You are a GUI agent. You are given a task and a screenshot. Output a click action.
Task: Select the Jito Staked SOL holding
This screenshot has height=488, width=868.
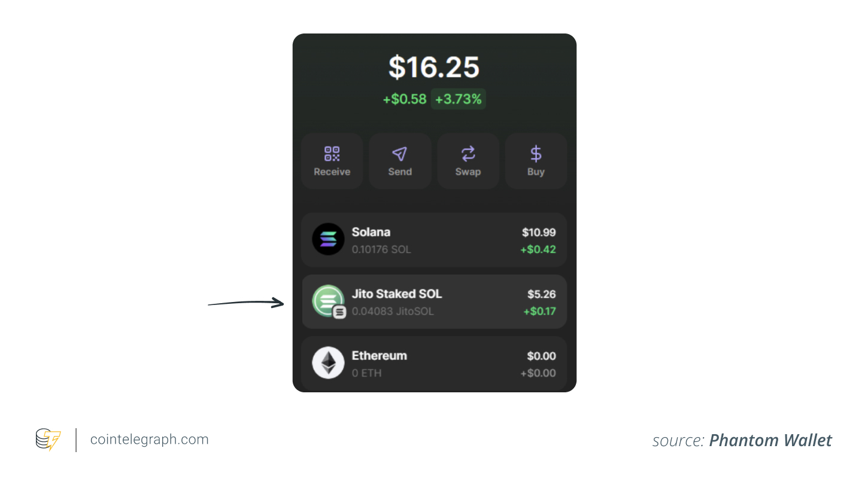point(434,301)
